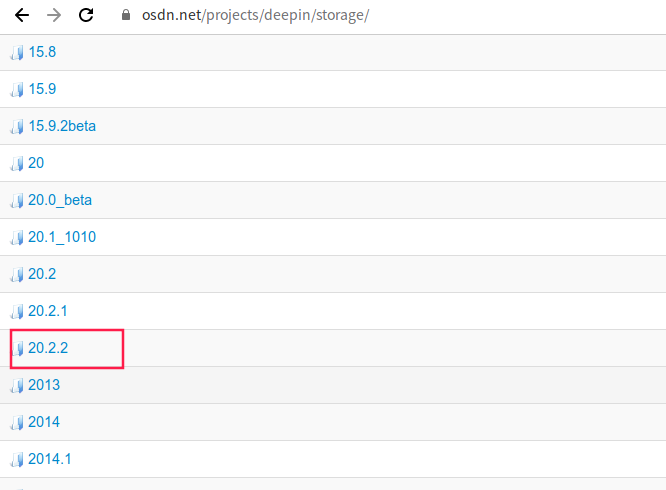This screenshot has height=490, width=666.
Task: Click the folder icon beside 2013
Action: click(x=17, y=385)
